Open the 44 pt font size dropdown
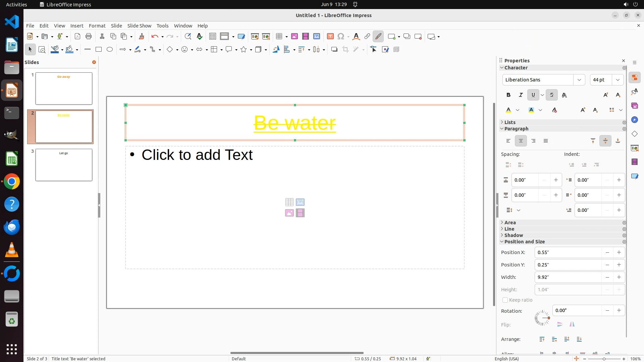644x362 pixels. (618, 80)
